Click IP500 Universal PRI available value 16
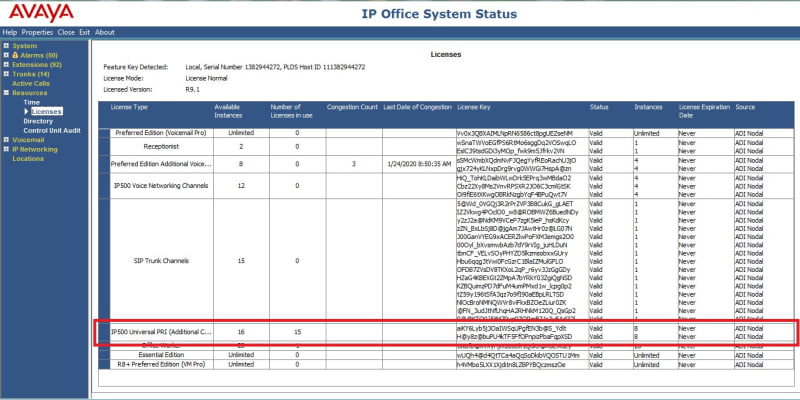The height and width of the screenshot is (400, 800). (x=241, y=332)
